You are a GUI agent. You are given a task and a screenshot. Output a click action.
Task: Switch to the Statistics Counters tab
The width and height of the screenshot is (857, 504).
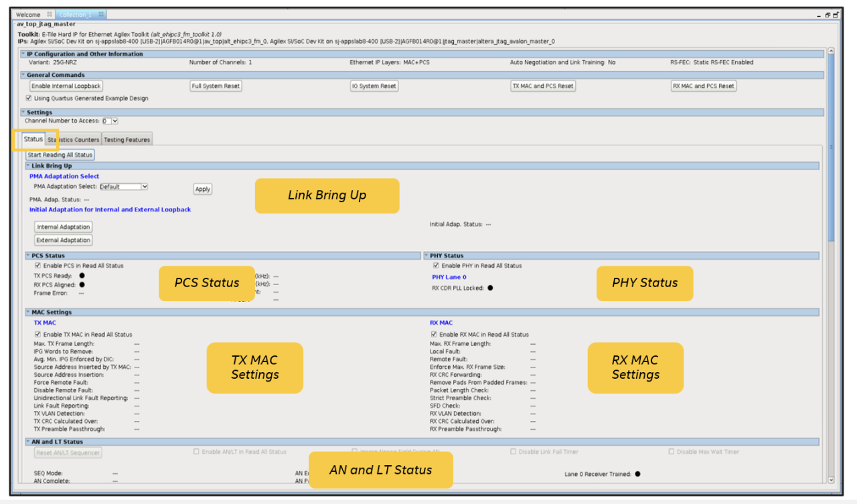74,139
